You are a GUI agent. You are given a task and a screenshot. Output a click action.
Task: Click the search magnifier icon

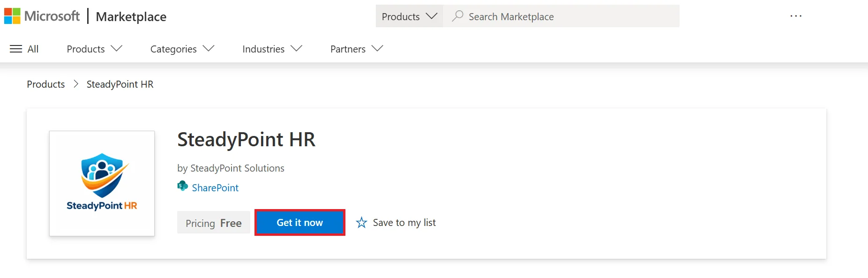[x=457, y=16]
